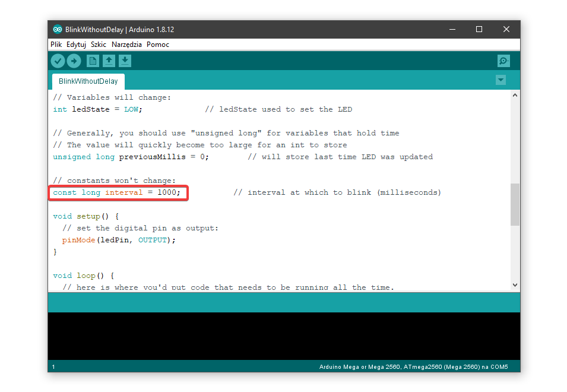Create a new sketch with New icon

(93, 61)
